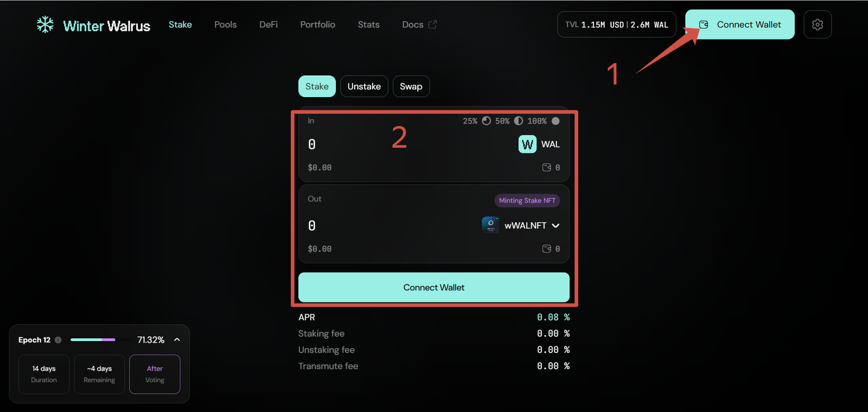Click the wWALNFT token thumbnail icon
This screenshot has width=868, height=412.
point(490,225)
